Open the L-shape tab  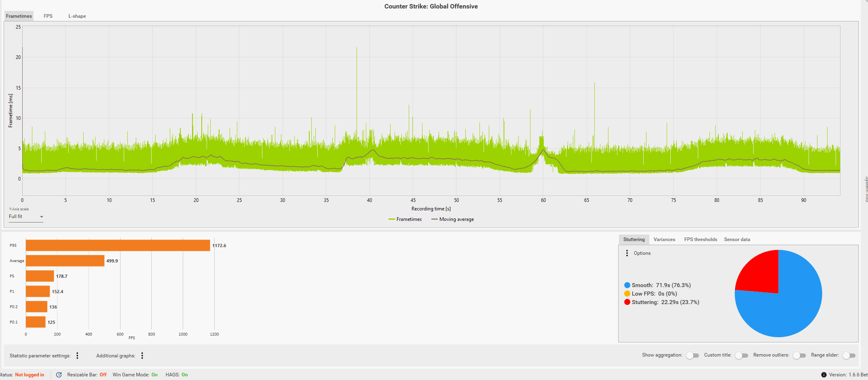pyautogui.click(x=77, y=16)
